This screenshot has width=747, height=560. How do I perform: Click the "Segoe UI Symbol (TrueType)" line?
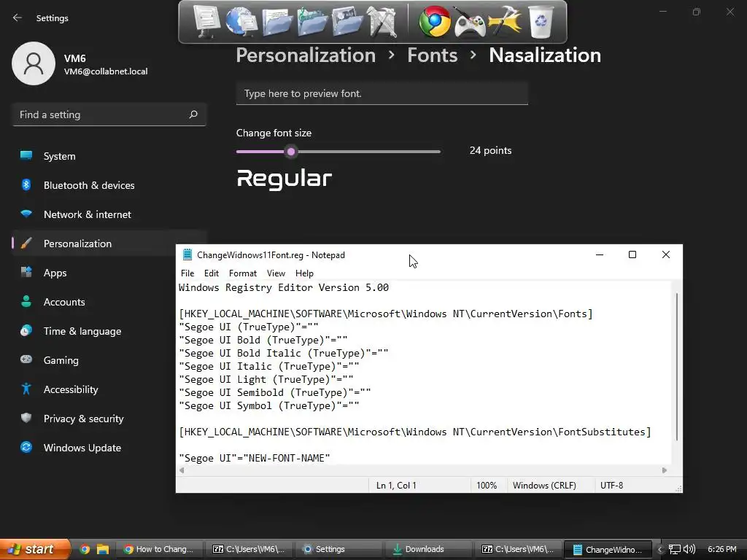[269, 405]
